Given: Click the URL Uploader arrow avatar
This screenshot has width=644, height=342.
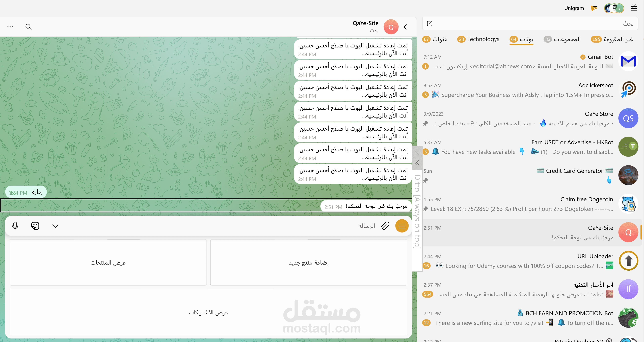Looking at the screenshot, I should (628, 261).
